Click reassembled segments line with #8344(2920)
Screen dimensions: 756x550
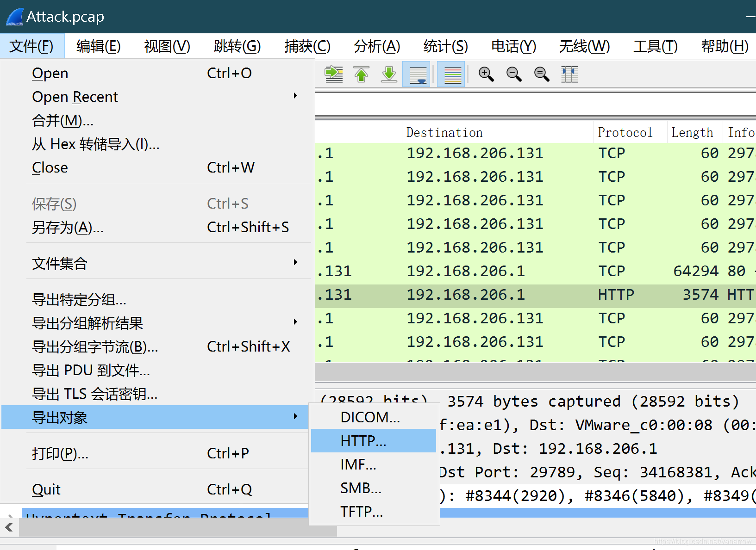(x=597, y=495)
